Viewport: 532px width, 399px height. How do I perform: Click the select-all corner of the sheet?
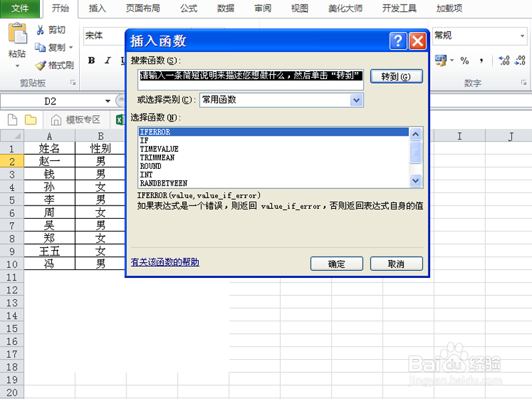click(12, 136)
